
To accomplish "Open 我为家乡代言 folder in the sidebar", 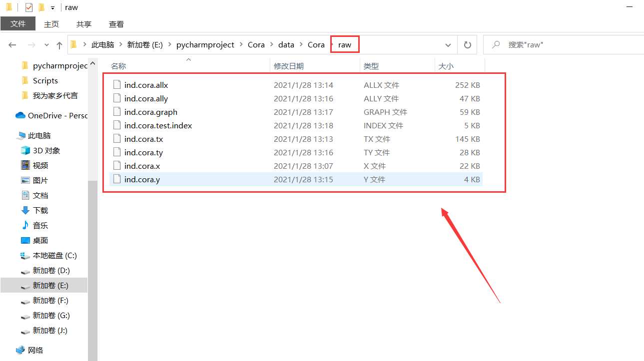I will 55,96.
